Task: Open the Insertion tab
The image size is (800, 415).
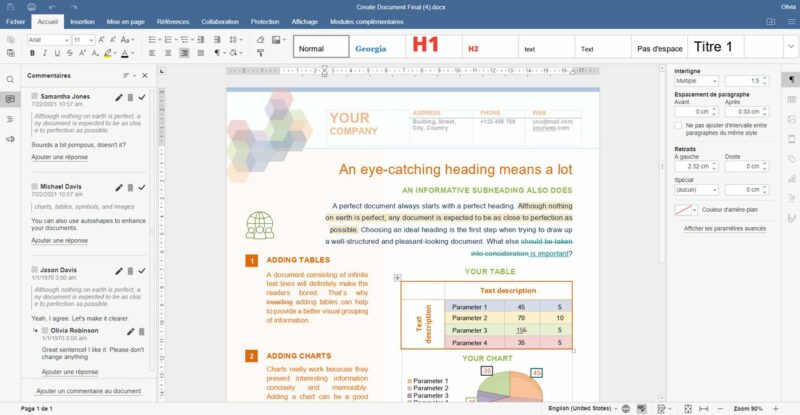Action: tap(83, 20)
